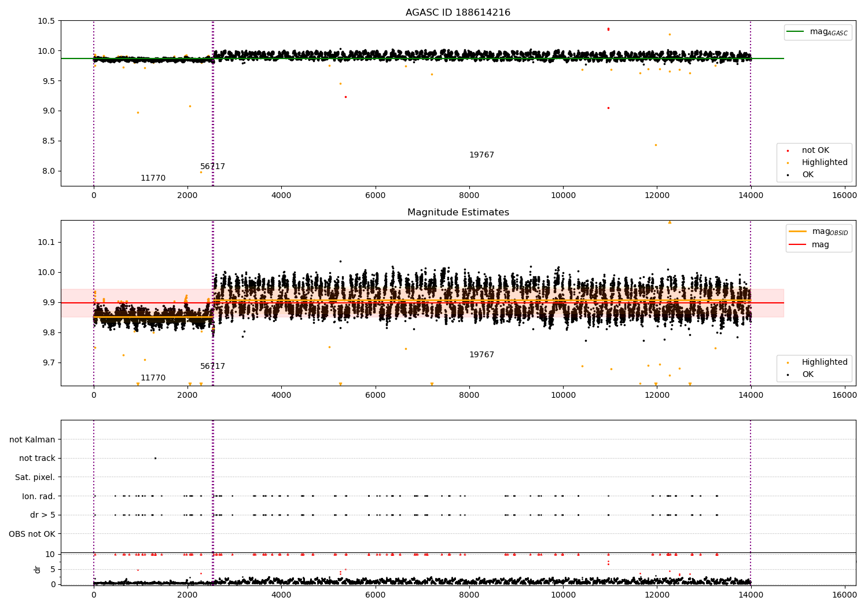Click the 16000 x-tick under the AGASC ID plot
This screenshot has height=608, width=868.
[844, 196]
